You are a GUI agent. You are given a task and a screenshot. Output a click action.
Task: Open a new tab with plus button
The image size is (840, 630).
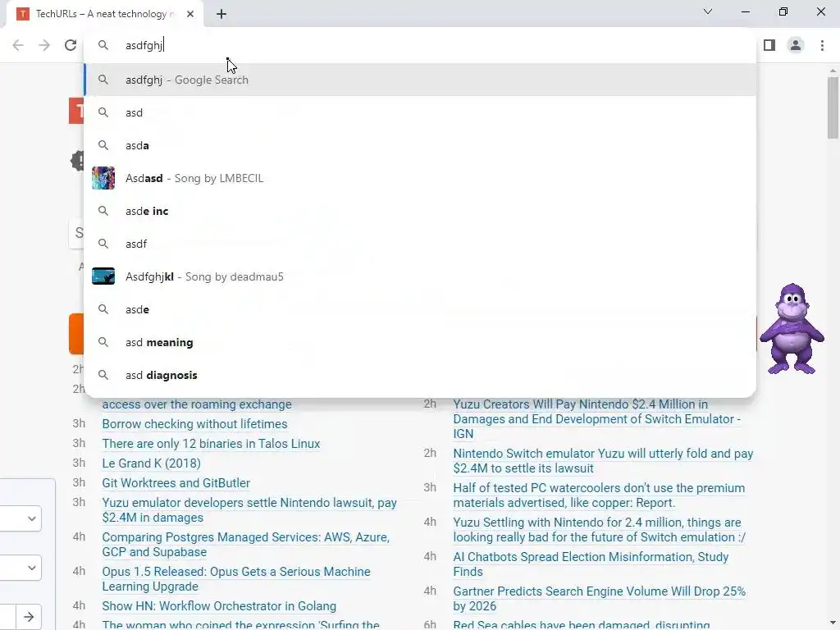[221, 14]
